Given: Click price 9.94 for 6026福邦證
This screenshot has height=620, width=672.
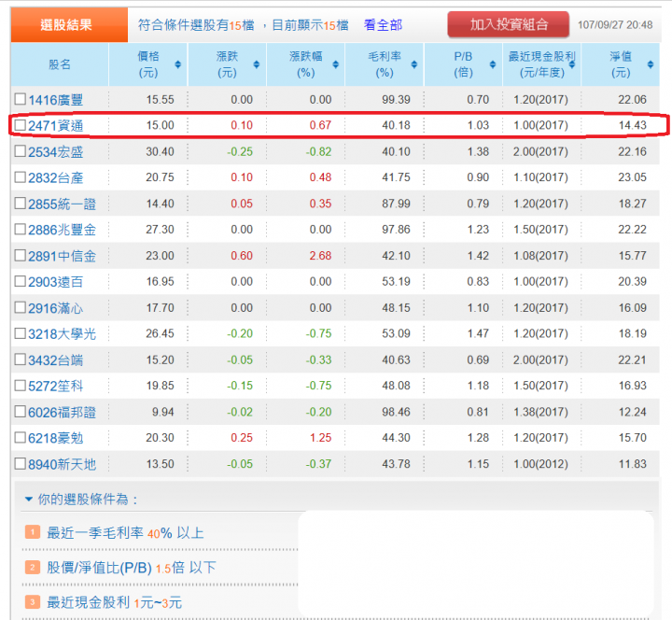Looking at the screenshot, I should [x=162, y=412].
